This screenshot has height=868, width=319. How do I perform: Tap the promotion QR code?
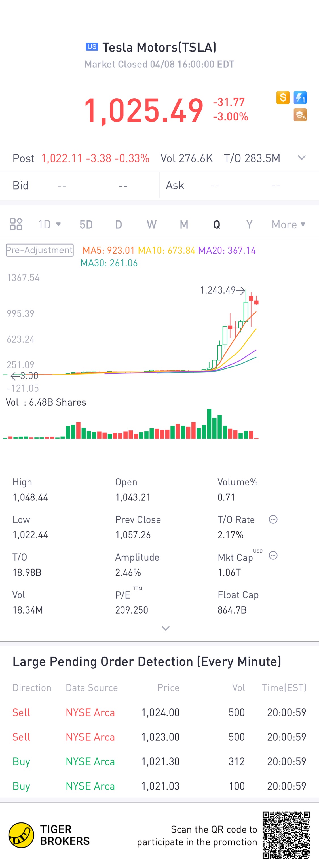[x=286, y=835]
